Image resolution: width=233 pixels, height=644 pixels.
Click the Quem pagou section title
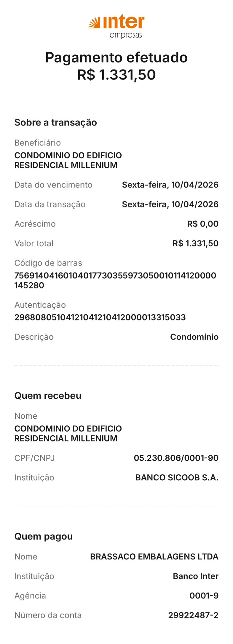[x=44, y=537]
